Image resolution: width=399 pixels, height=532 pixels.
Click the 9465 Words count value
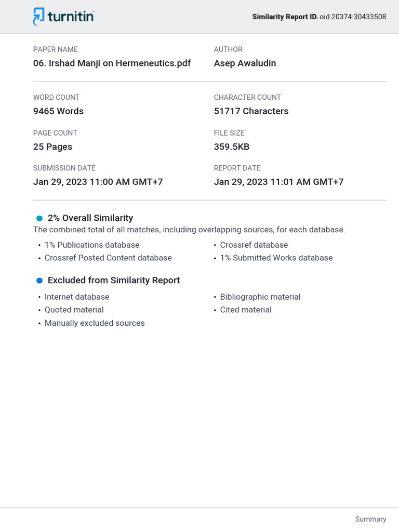point(58,111)
